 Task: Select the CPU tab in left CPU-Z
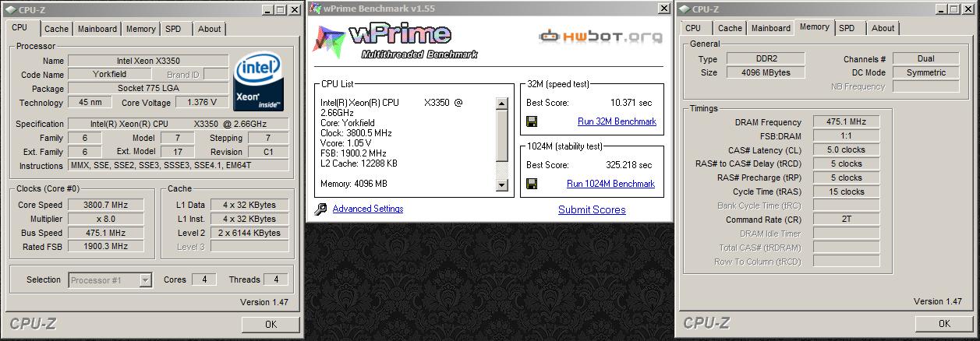19,27
